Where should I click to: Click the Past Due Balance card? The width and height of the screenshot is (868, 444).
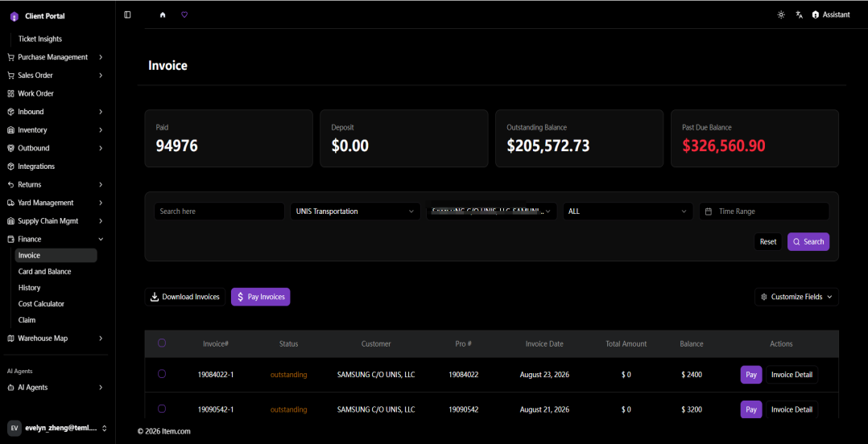[x=754, y=138]
